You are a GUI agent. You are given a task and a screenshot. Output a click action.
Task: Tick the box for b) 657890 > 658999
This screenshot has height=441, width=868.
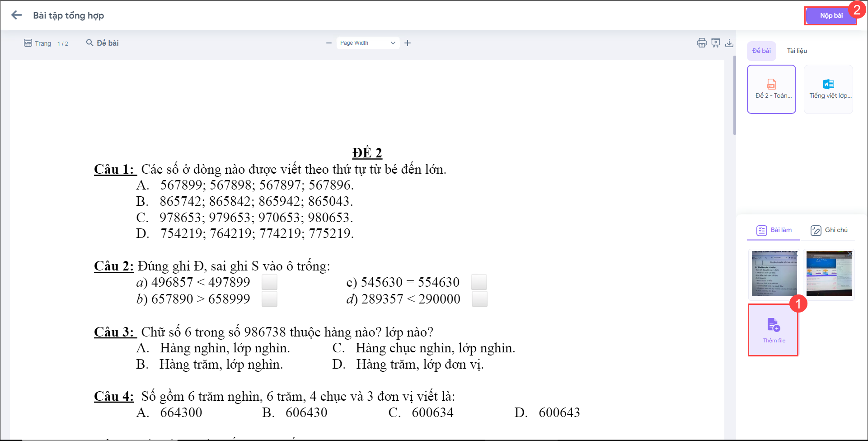click(269, 299)
